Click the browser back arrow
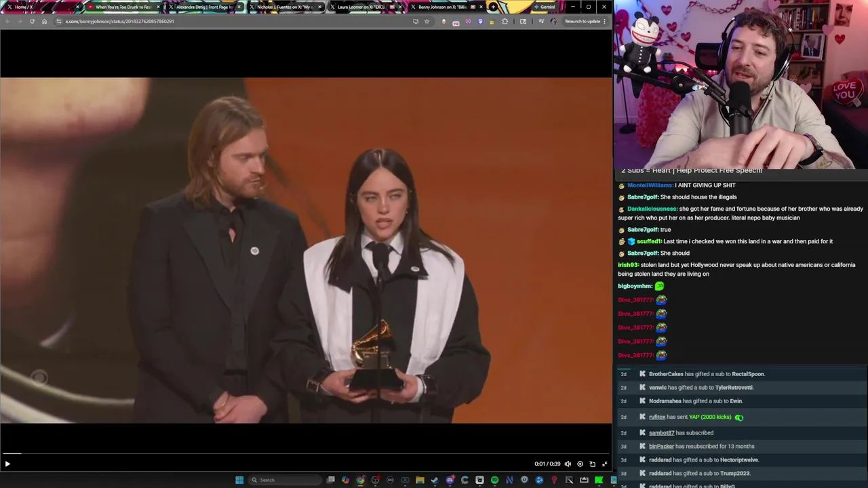868x488 pixels. [7, 21]
